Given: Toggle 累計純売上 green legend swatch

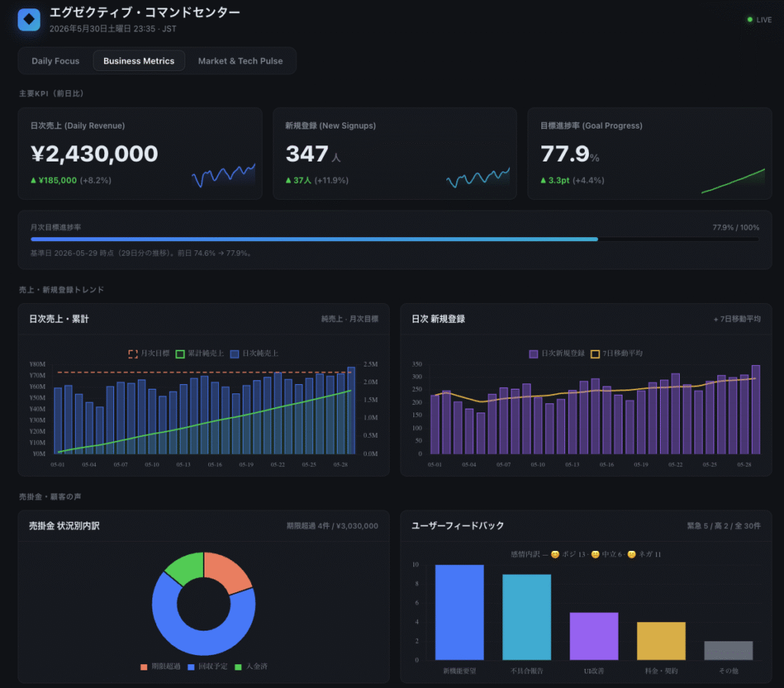Looking at the screenshot, I should coord(180,354).
